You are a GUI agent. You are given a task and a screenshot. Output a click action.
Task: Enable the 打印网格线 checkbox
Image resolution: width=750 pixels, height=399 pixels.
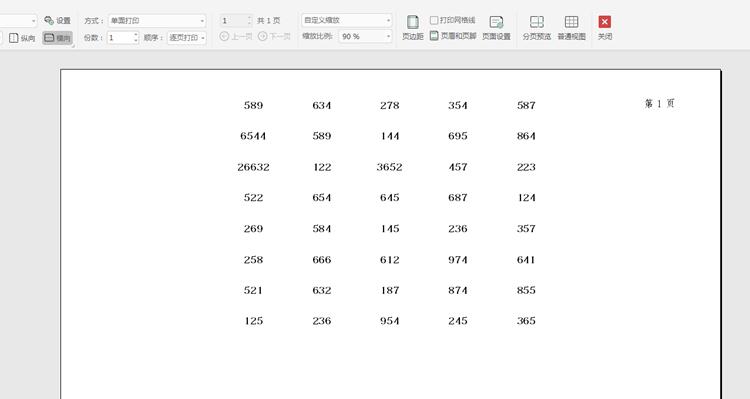[x=434, y=20]
